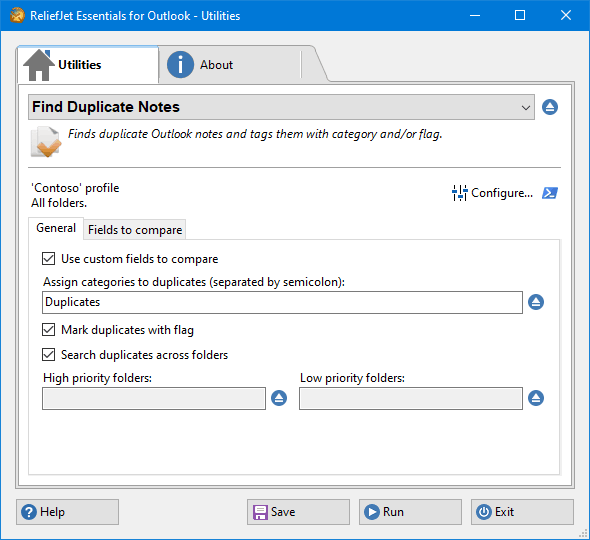Click the Exit button

(522, 512)
